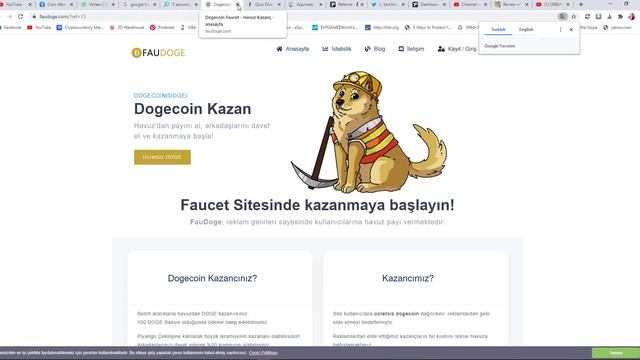Switch to the Twitter tab

click(387, 4)
